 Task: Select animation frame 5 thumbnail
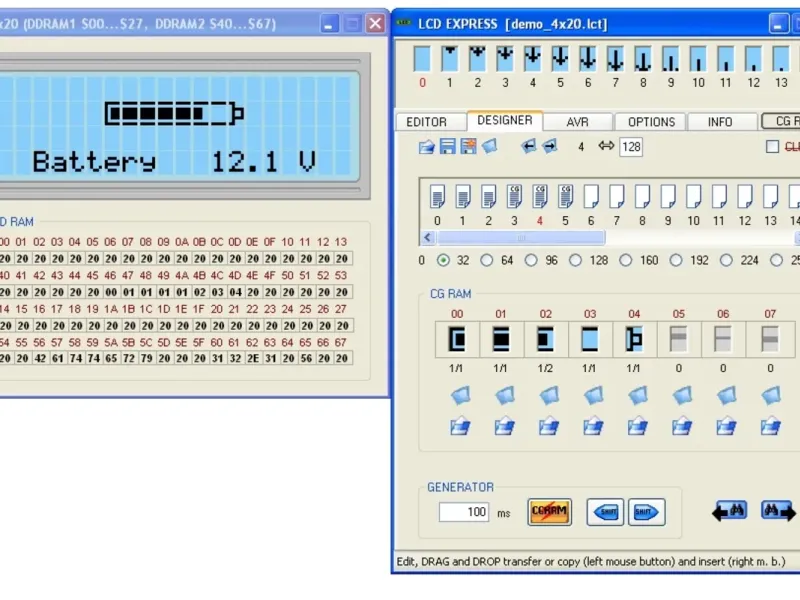tap(560, 59)
